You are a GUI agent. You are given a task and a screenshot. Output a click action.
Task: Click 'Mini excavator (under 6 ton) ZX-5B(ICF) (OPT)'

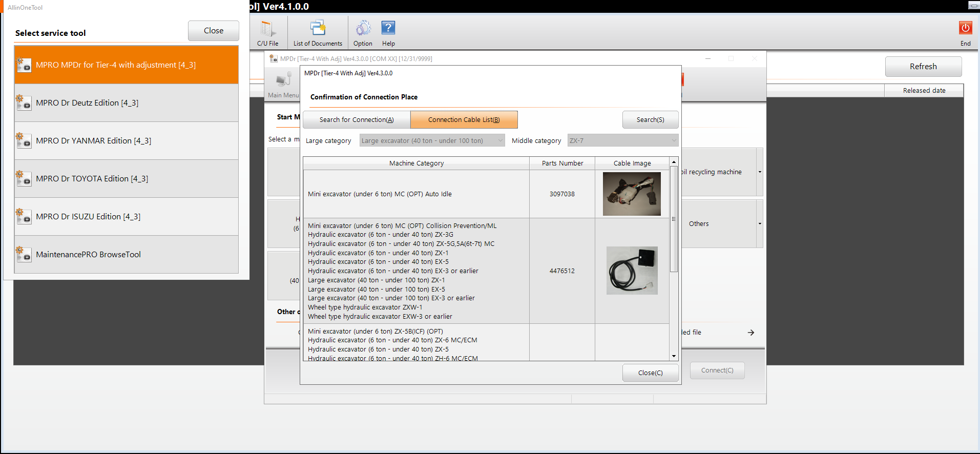(376, 332)
